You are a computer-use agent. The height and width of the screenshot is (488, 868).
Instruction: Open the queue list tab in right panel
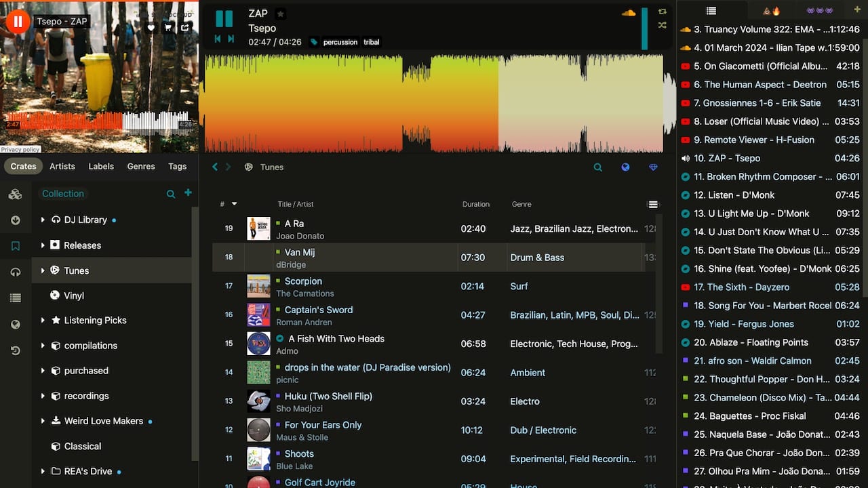tap(711, 11)
